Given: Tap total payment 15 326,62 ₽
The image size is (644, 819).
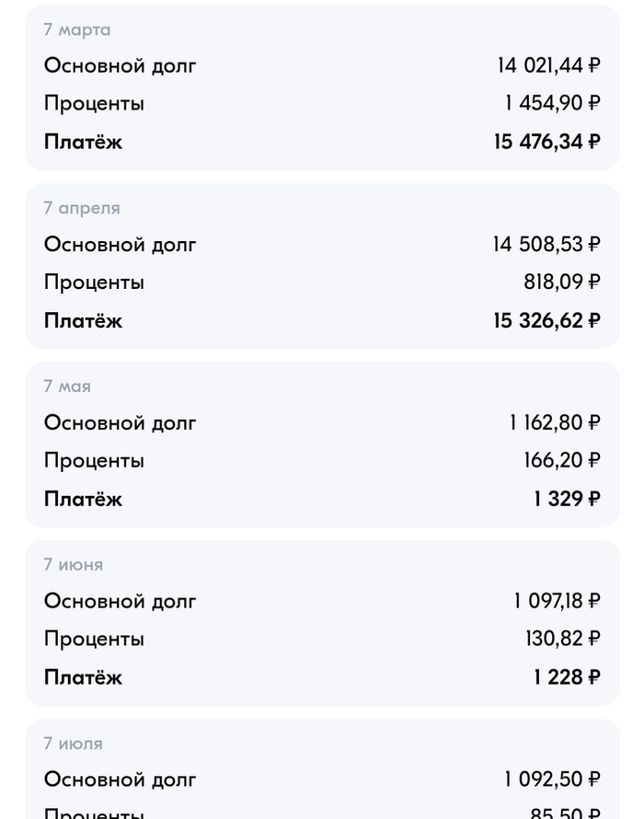Looking at the screenshot, I should 546,320.
